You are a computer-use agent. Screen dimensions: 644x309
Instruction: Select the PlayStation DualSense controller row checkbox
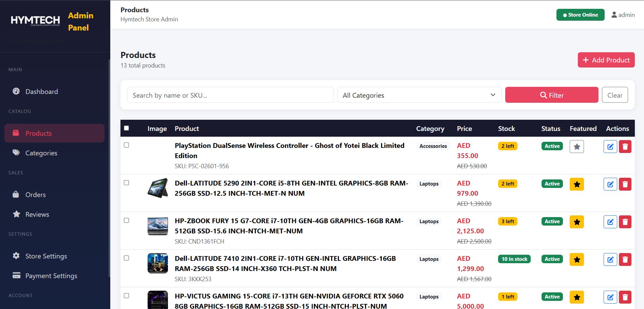[127, 145]
